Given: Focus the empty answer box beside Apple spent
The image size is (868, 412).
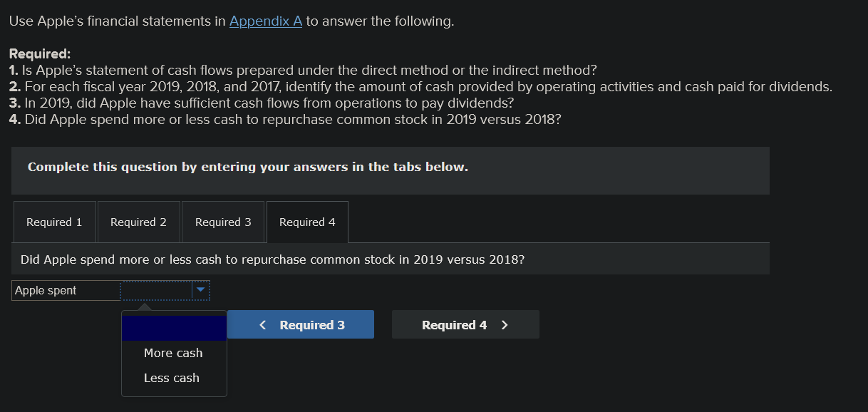Looking at the screenshot, I should [x=157, y=290].
